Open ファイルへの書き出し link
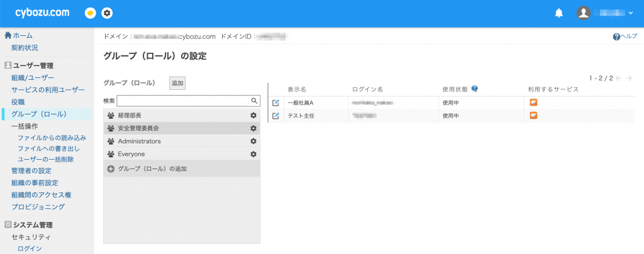644x254 pixels. pyautogui.click(x=48, y=148)
